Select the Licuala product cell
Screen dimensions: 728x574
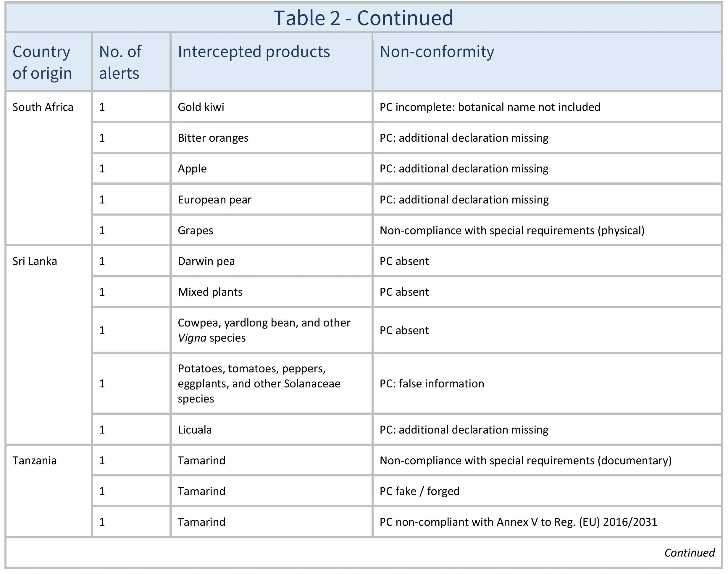(x=195, y=430)
